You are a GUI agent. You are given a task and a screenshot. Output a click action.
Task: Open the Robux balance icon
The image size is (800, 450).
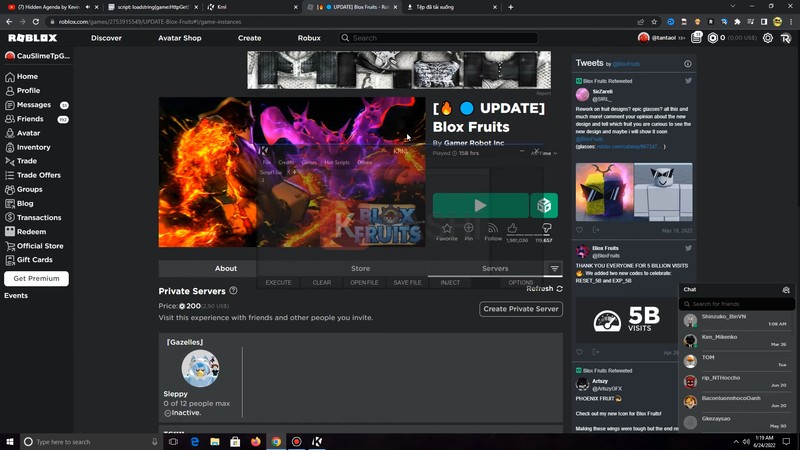click(712, 38)
